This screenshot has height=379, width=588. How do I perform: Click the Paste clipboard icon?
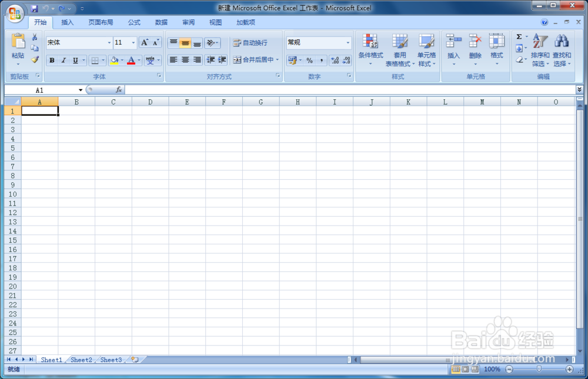pyautogui.click(x=18, y=42)
